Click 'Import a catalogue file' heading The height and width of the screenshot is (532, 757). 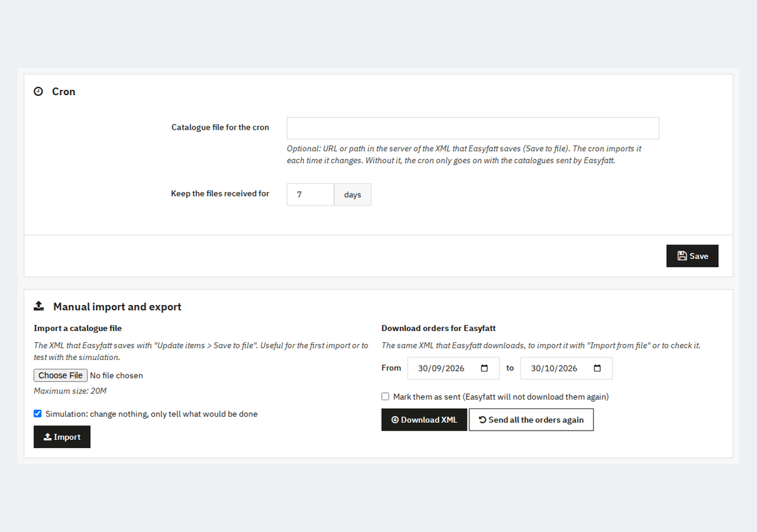[x=78, y=328]
